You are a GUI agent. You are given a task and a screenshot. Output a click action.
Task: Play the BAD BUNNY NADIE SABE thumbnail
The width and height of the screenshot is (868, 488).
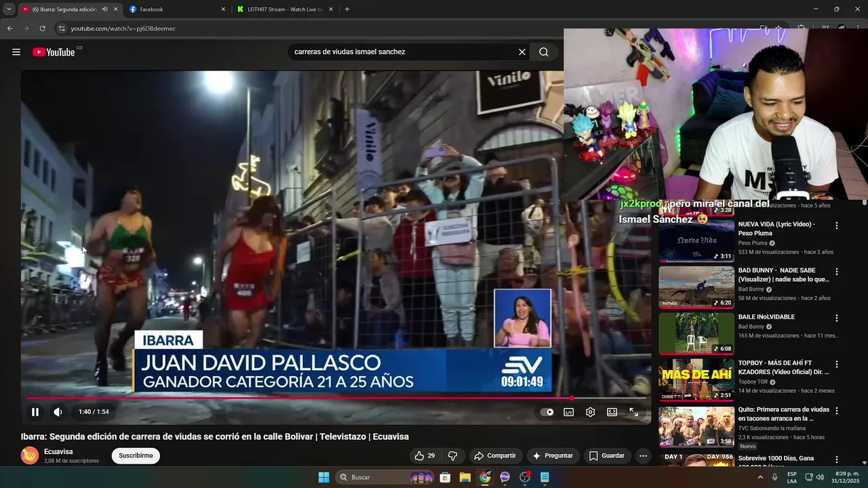click(x=696, y=287)
